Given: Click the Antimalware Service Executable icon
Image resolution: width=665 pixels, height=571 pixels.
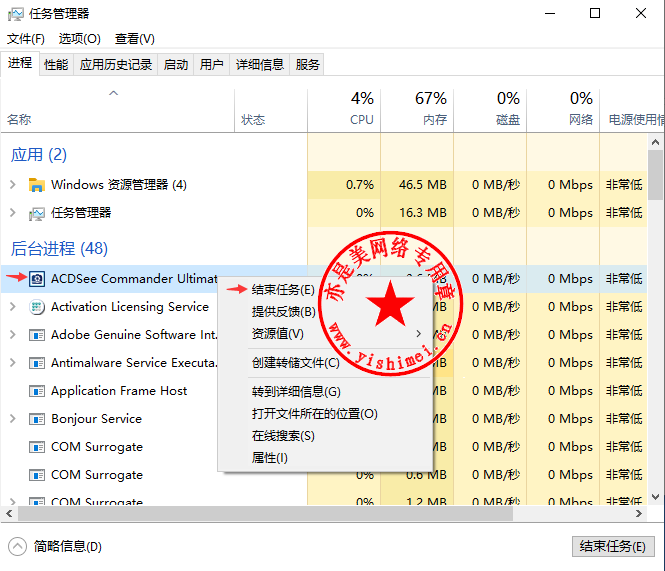Looking at the screenshot, I should [x=36, y=363].
